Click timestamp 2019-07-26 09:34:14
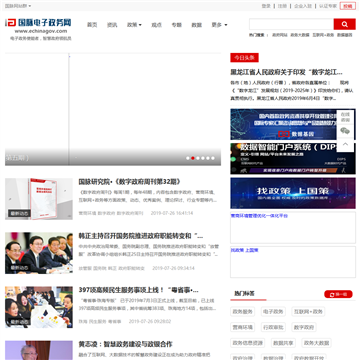The width and height of the screenshot is (360, 360). coord(173,268)
